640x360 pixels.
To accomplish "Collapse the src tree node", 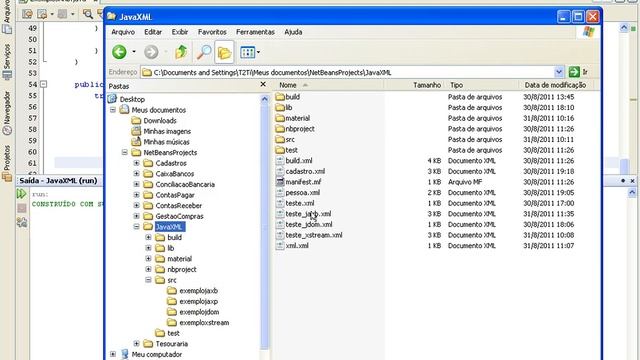I will [x=149, y=280].
